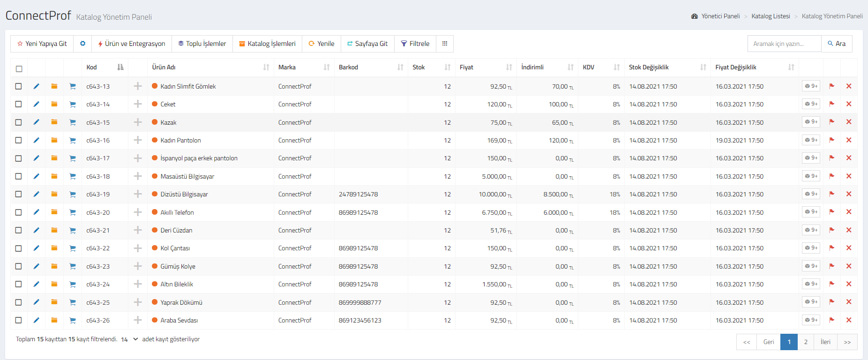Click the orange status dot for Akıllı Telefon
This screenshot has width=868, height=360.
[x=155, y=212]
